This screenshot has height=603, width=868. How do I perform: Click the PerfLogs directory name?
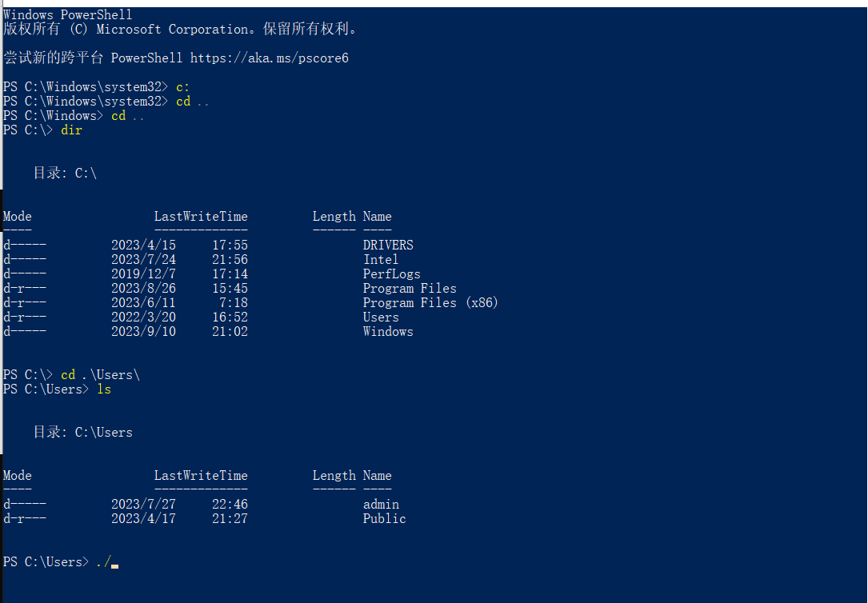point(392,274)
